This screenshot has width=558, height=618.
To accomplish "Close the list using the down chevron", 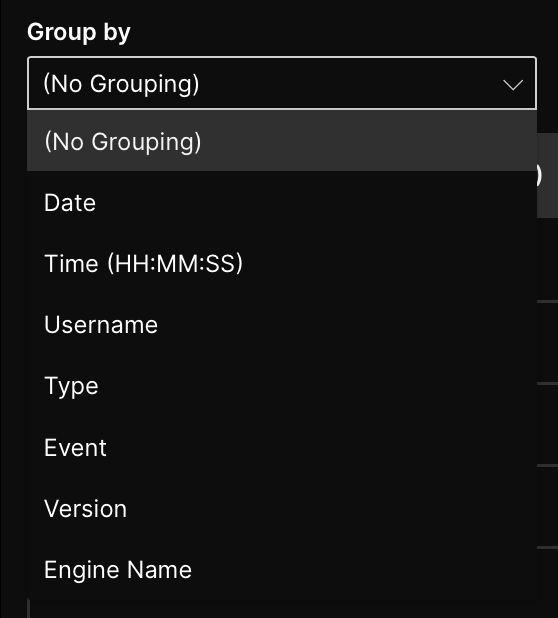I will pyautogui.click(x=513, y=84).
